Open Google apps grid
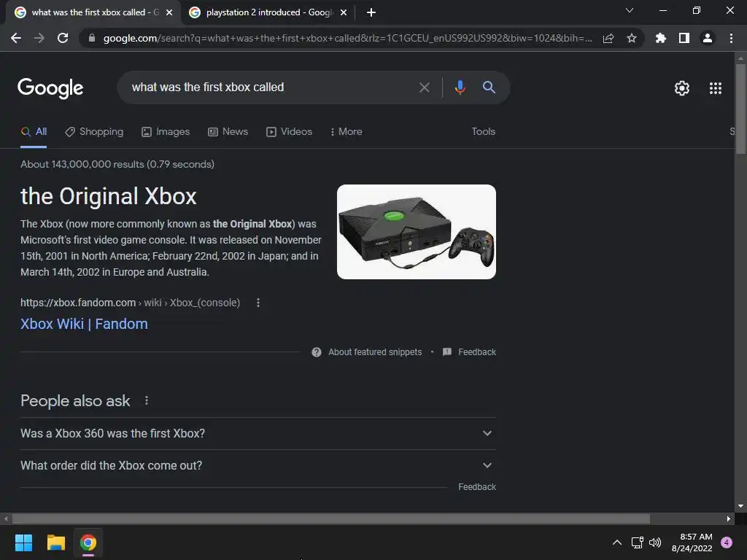 point(716,88)
